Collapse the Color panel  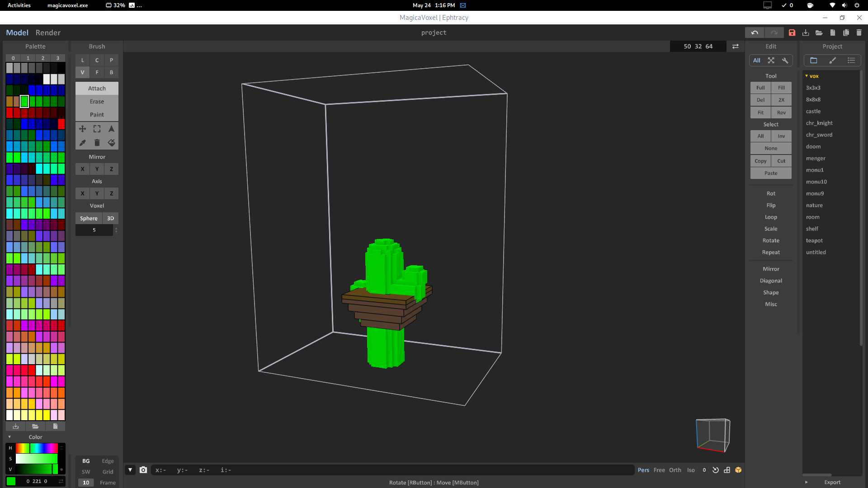[x=9, y=437]
